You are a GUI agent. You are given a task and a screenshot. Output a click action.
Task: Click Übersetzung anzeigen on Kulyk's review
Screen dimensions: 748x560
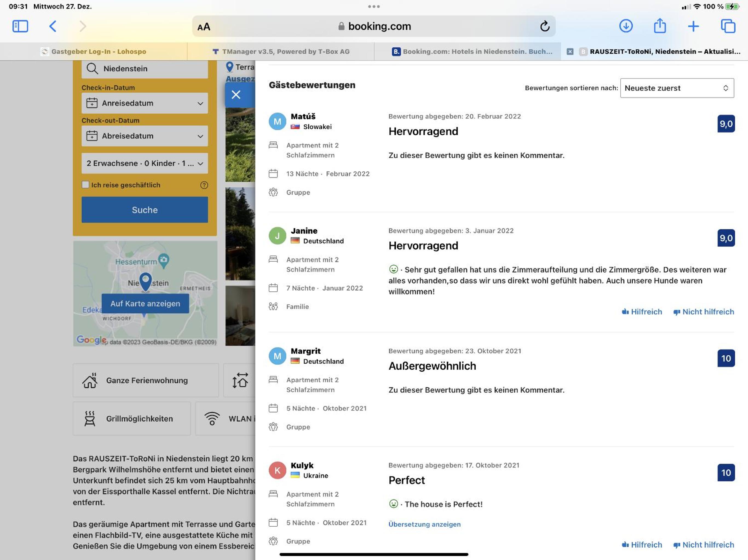click(424, 524)
